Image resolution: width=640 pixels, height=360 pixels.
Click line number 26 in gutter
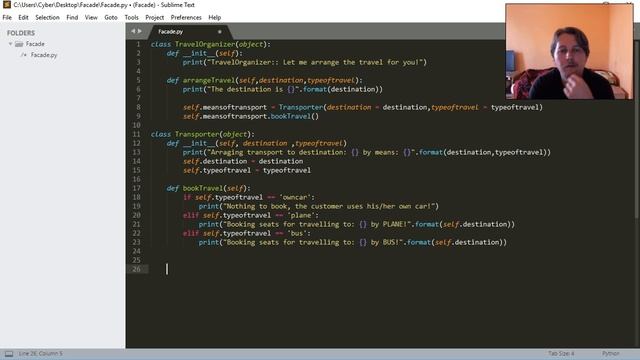click(136, 269)
